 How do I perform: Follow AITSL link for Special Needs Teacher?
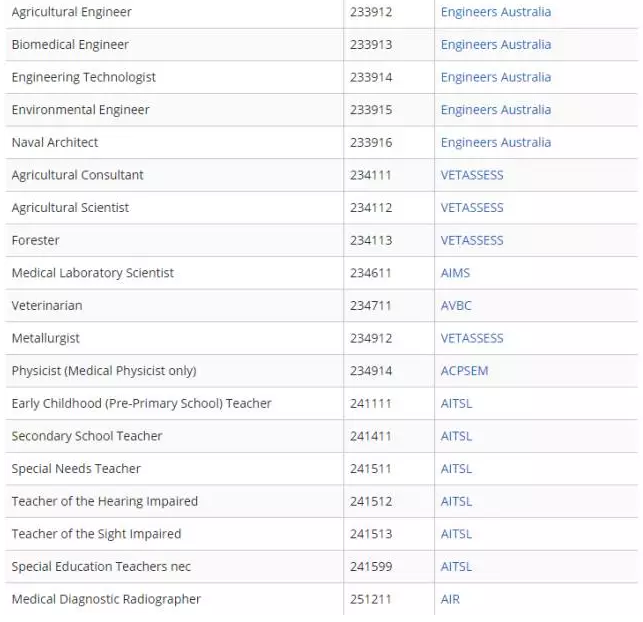pos(456,469)
